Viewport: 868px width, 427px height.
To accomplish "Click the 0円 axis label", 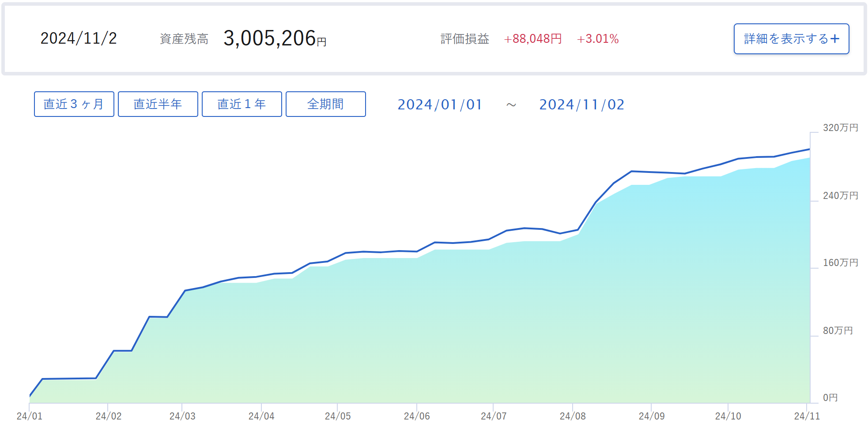I will point(830,398).
